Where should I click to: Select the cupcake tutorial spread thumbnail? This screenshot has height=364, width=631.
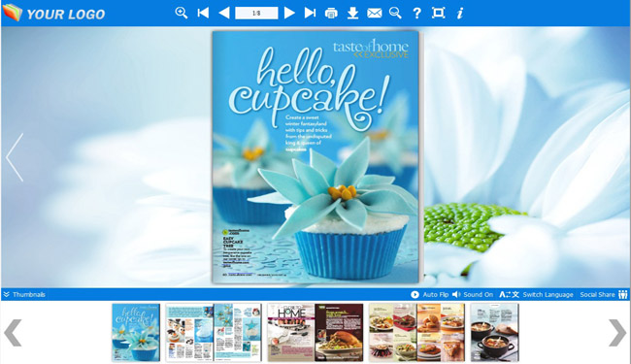pyautogui.click(x=214, y=332)
